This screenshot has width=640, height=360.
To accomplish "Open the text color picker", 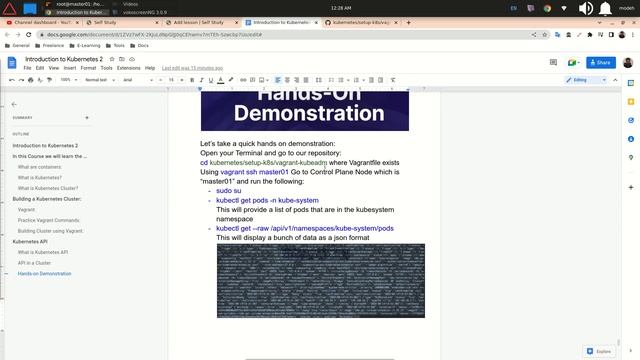I will coord(221,80).
